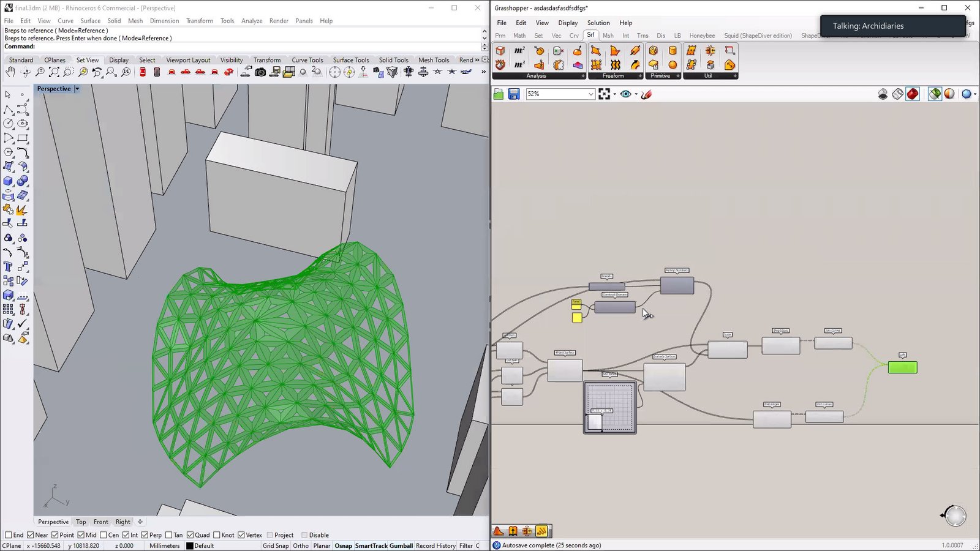This screenshot has height=551, width=980.
Task: Expand the Analysis panel in Srf tab
Action: coord(582,76)
